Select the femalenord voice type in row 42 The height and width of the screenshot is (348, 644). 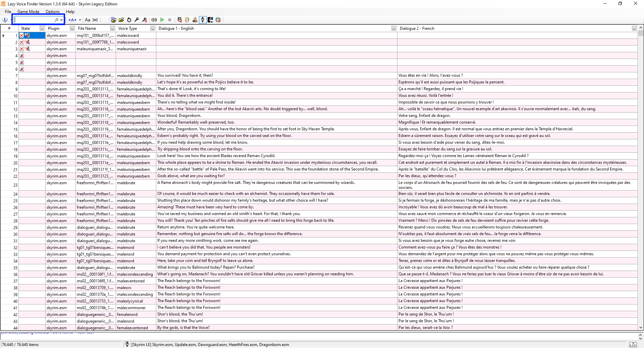tap(136, 314)
